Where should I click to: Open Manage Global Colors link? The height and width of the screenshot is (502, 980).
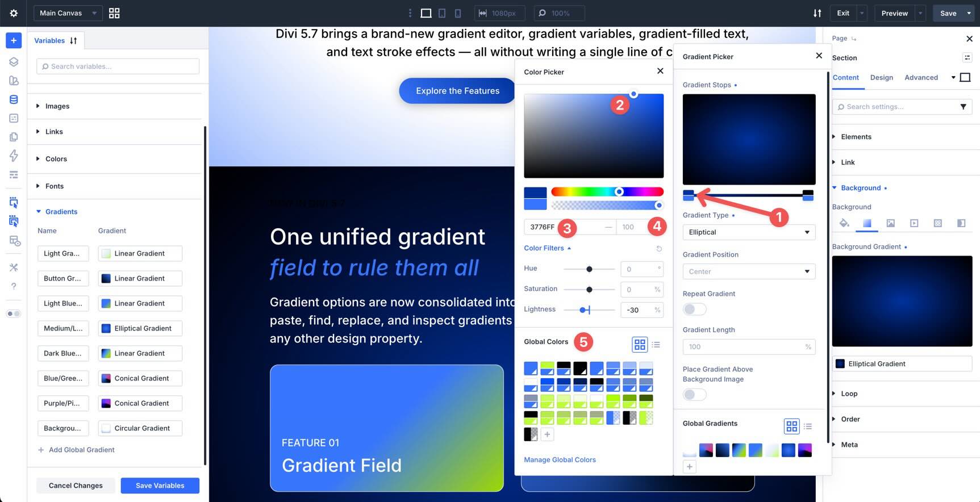(x=560, y=460)
